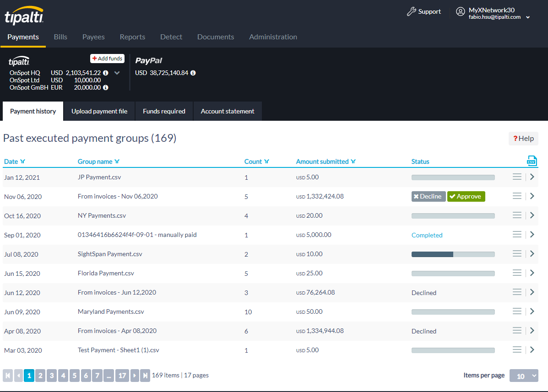The image size is (548, 392).
Task: Go to last page of results
Action: tap(145, 376)
